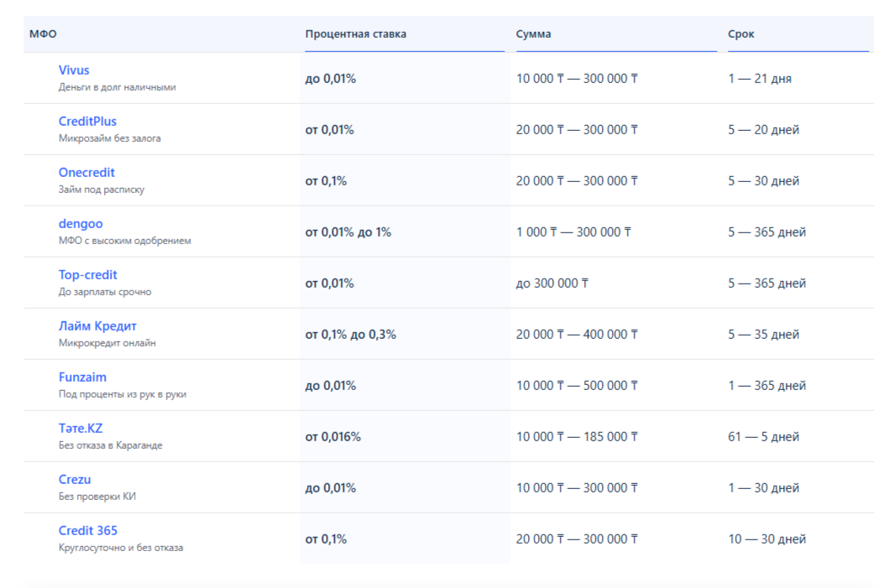
Task: Open the Лайм Кредит lender link
Action: coord(97,325)
